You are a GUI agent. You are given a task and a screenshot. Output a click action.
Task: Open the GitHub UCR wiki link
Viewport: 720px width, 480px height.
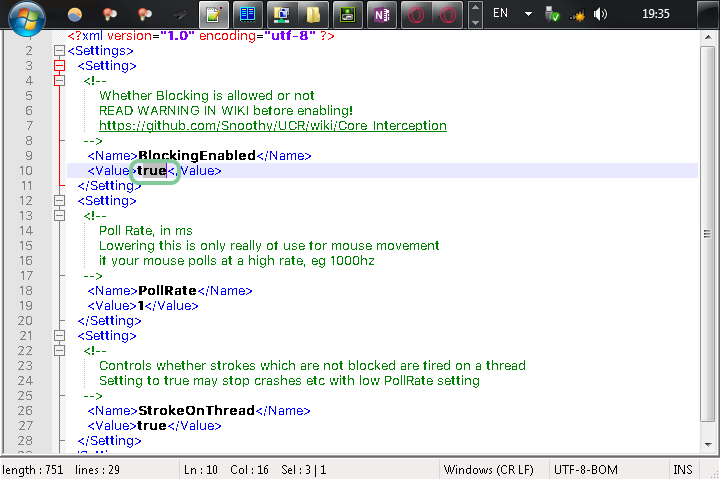272,126
